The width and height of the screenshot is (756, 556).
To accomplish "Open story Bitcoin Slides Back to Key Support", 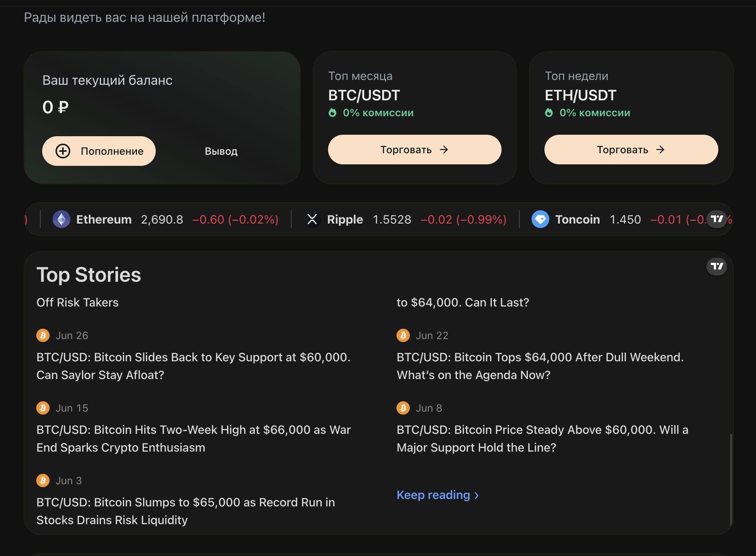I will [193, 366].
